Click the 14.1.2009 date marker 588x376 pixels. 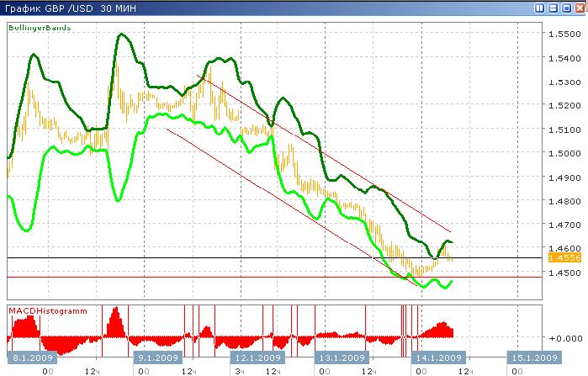click(438, 357)
